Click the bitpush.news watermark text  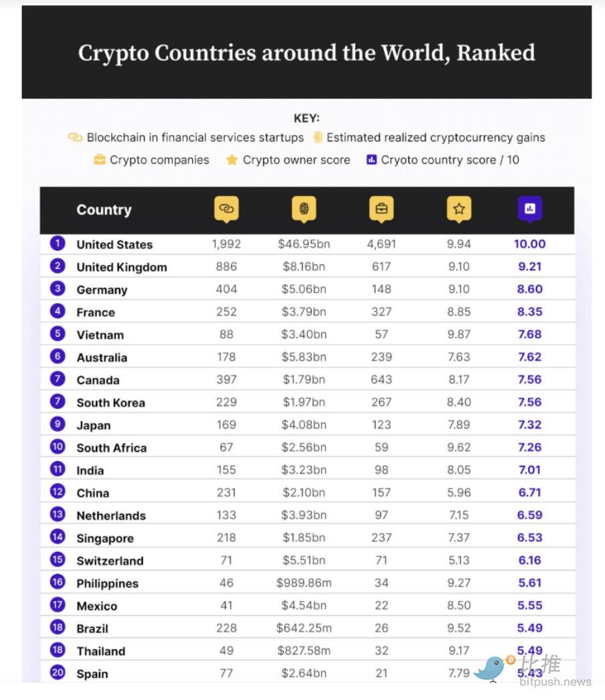pyautogui.click(x=555, y=682)
